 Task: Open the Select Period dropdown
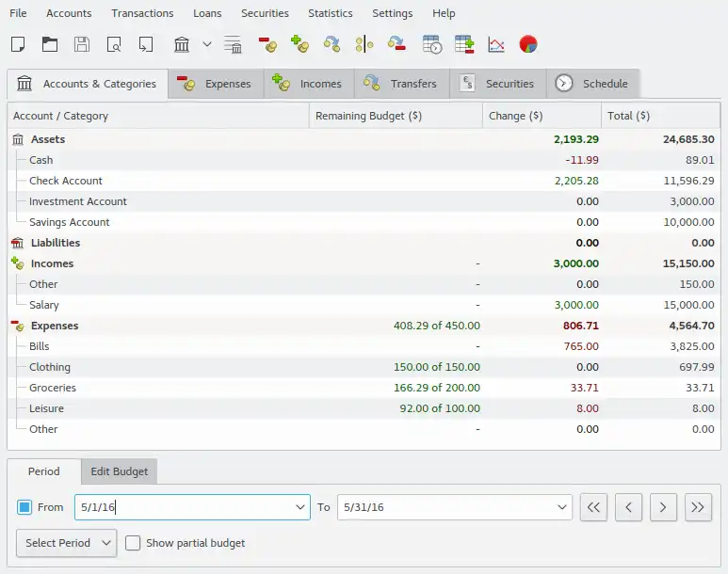[x=66, y=543]
